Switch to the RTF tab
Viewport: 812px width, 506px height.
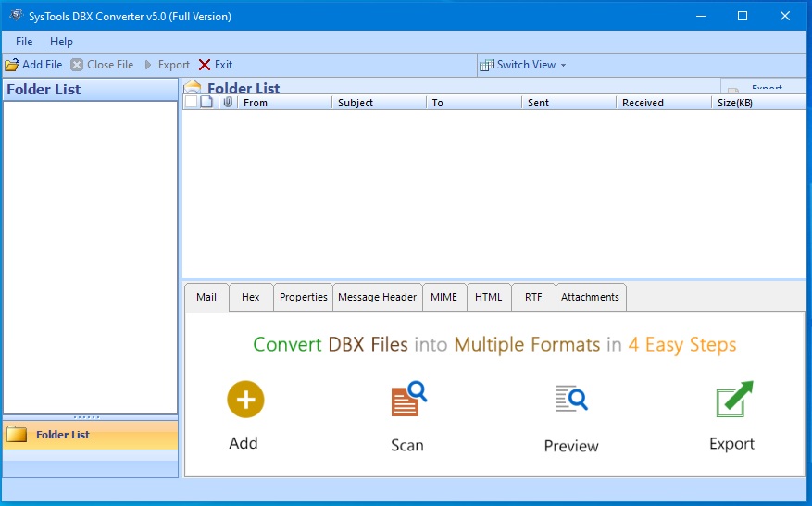pyautogui.click(x=533, y=297)
